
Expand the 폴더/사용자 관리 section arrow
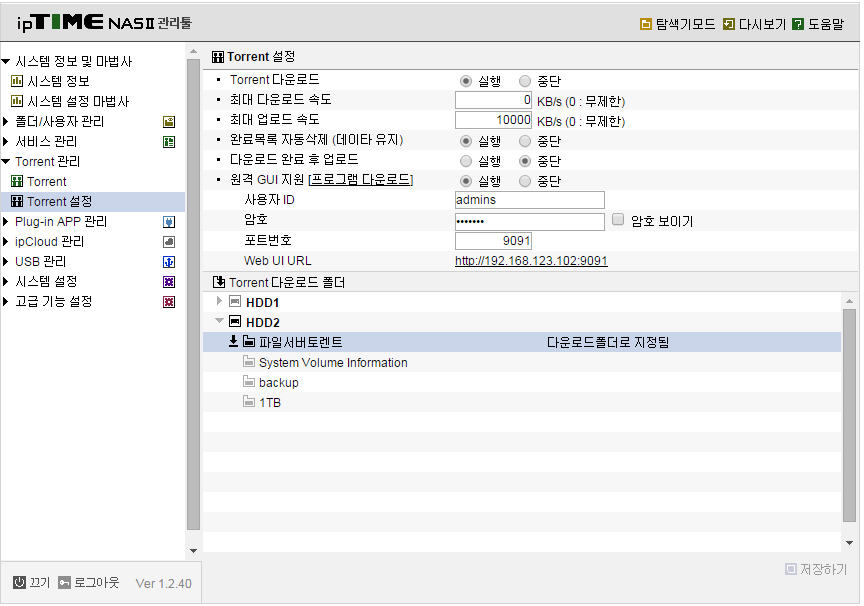[x=6, y=122]
